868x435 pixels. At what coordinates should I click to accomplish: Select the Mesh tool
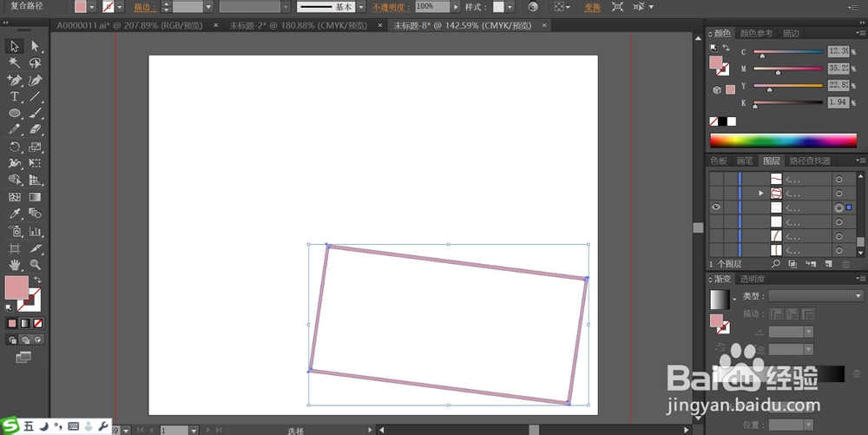point(15,197)
